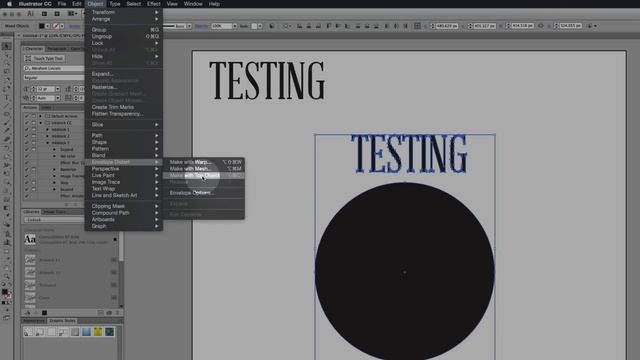The height and width of the screenshot is (360, 640).
Task: Click the Vertical Align Bottom icon
Action: coord(347,26)
